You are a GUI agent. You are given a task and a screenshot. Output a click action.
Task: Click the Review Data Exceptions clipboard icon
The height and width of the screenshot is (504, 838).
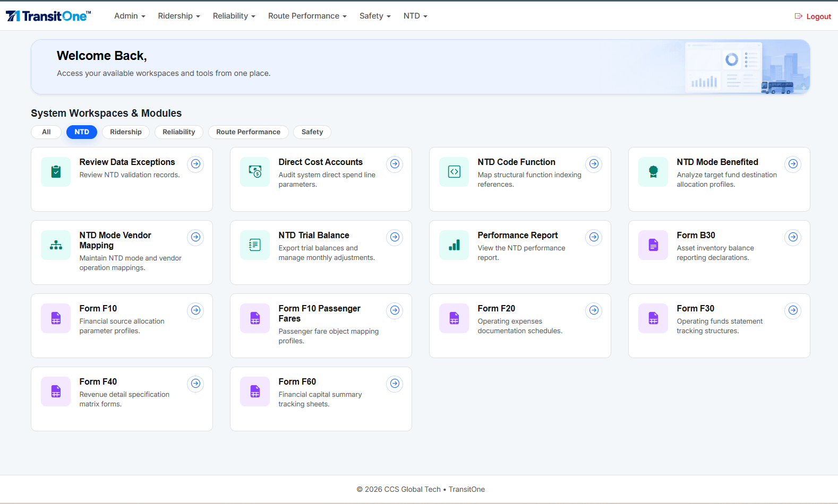(56, 172)
